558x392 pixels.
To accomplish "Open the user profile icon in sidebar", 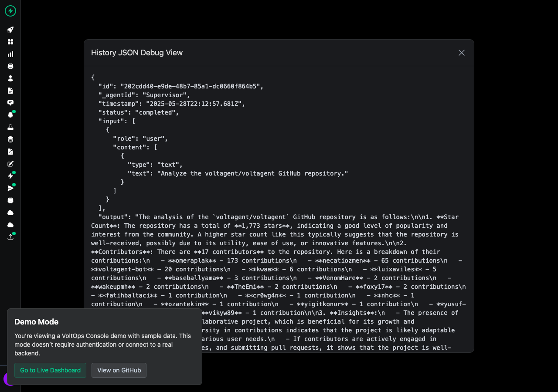I will (10, 78).
